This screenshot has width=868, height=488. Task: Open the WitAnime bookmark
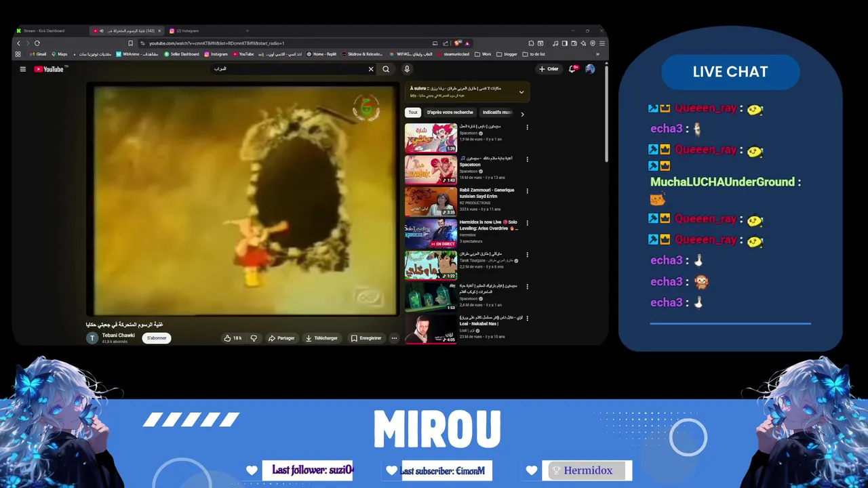click(x=138, y=54)
